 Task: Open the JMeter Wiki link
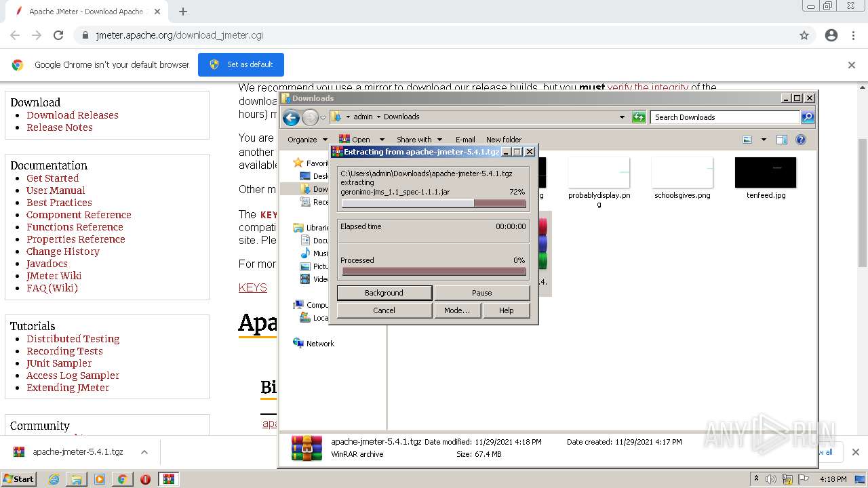[54, 276]
